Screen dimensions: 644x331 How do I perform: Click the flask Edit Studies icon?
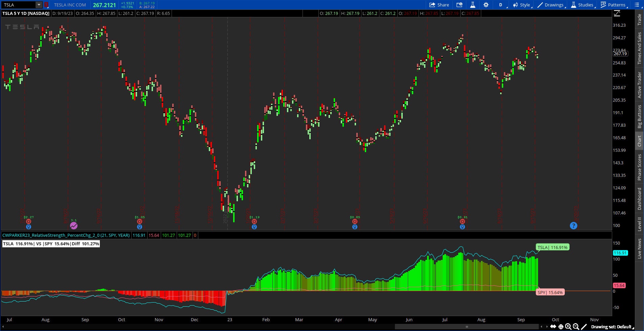pyautogui.click(x=473, y=5)
